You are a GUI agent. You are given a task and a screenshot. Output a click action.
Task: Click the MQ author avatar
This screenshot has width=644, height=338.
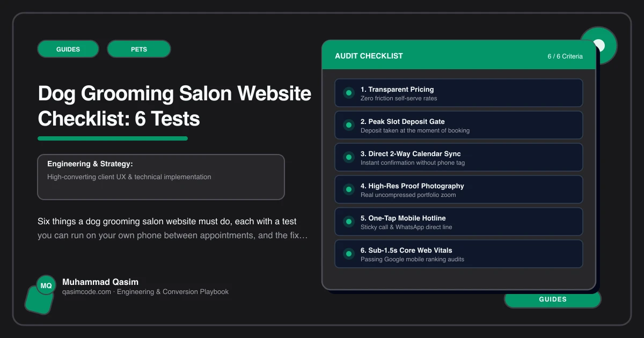coord(46,285)
